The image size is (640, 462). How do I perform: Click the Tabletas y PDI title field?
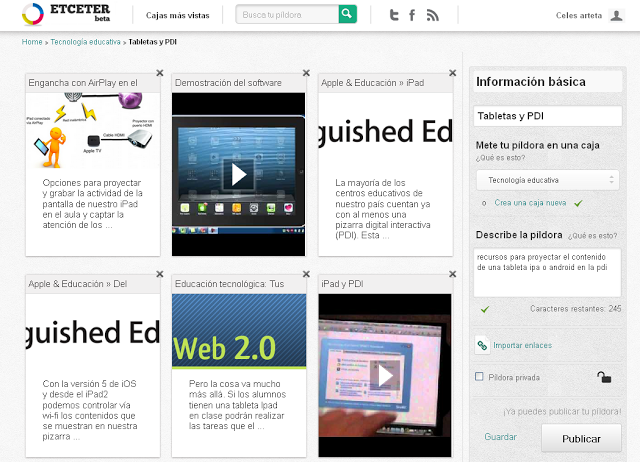547,116
